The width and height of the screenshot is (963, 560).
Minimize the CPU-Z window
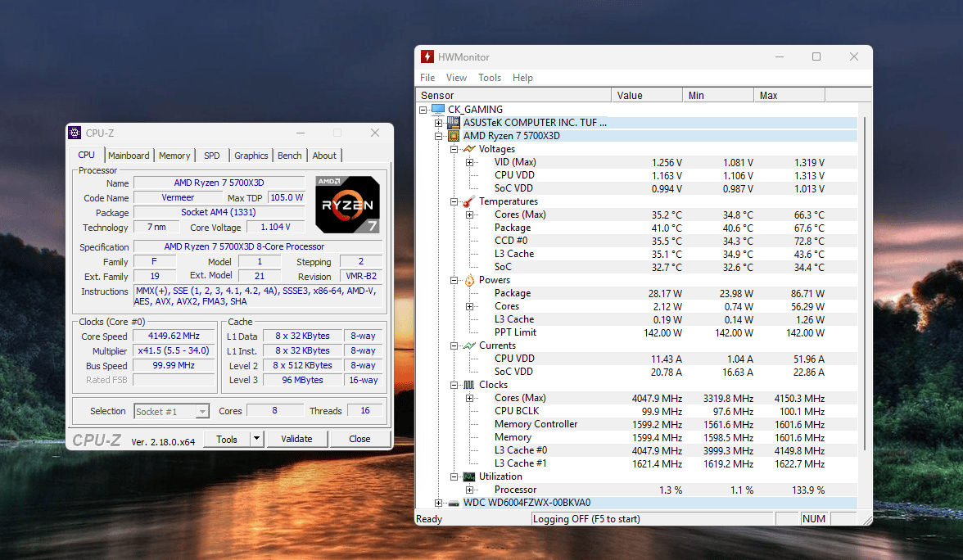(301, 133)
